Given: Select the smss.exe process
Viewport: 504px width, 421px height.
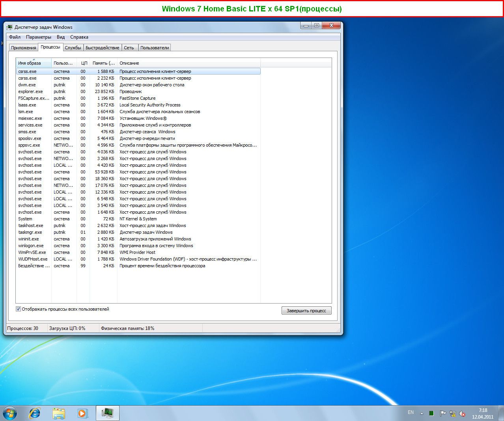Looking at the screenshot, I should coord(138,132).
